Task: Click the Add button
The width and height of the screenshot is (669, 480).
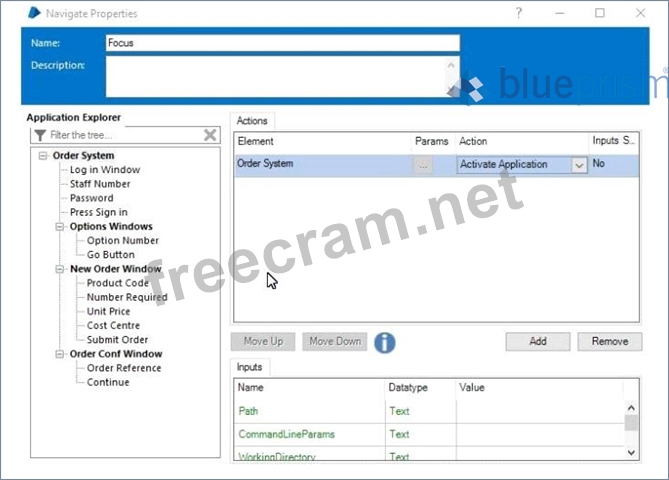Action: pos(538,342)
